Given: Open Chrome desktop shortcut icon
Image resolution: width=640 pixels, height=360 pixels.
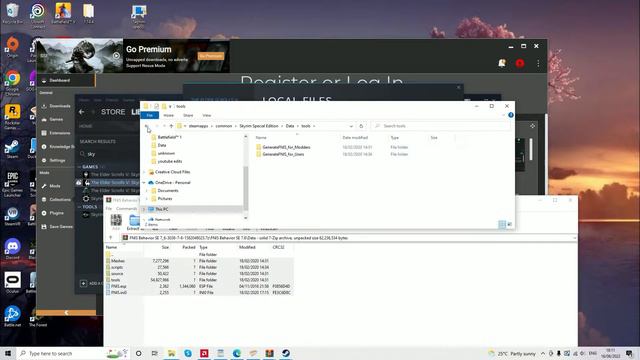Looking at the screenshot, I should click(x=13, y=82).
